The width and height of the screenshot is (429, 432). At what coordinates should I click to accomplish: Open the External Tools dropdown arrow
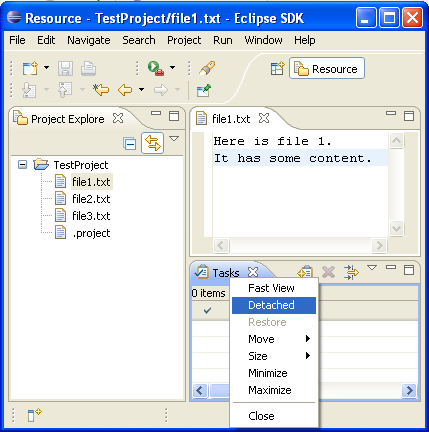(x=172, y=68)
